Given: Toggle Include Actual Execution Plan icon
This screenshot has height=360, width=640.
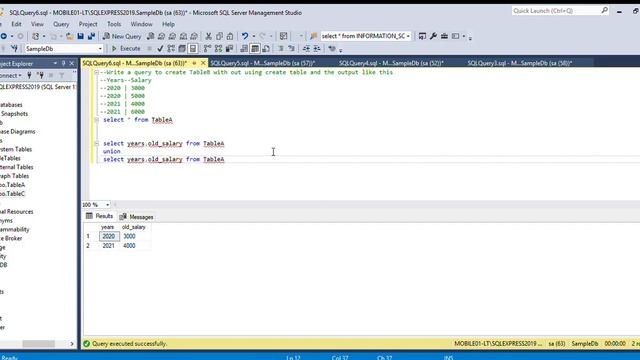Looking at the screenshot, I should [x=207, y=49].
